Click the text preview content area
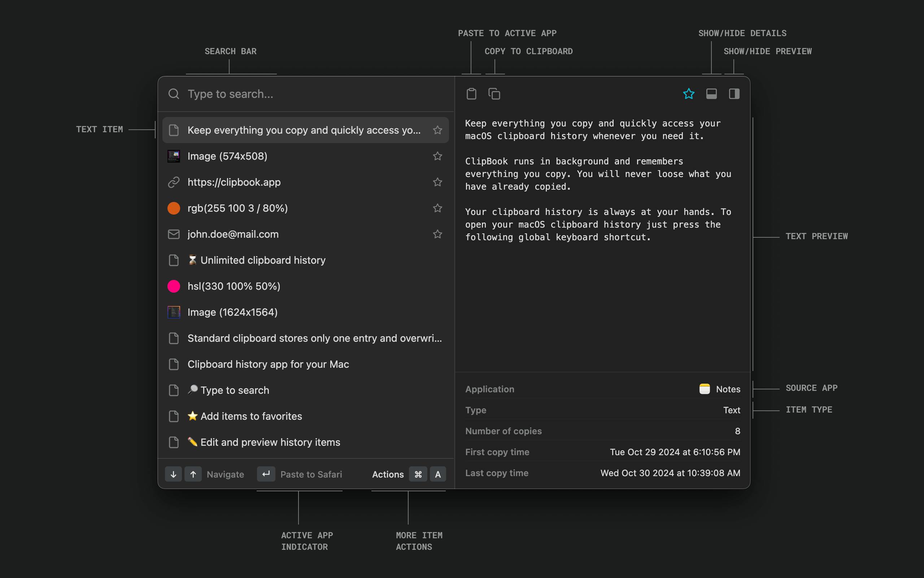 click(x=602, y=242)
